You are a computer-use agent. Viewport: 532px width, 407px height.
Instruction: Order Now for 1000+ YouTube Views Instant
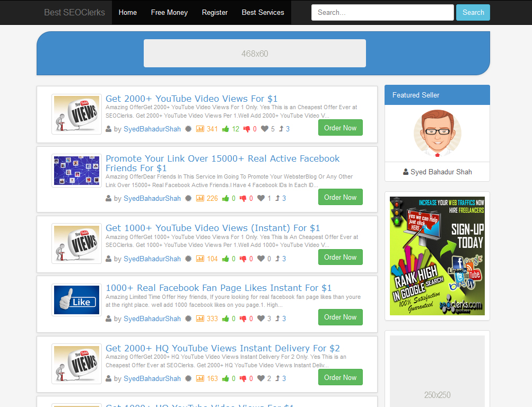(341, 257)
